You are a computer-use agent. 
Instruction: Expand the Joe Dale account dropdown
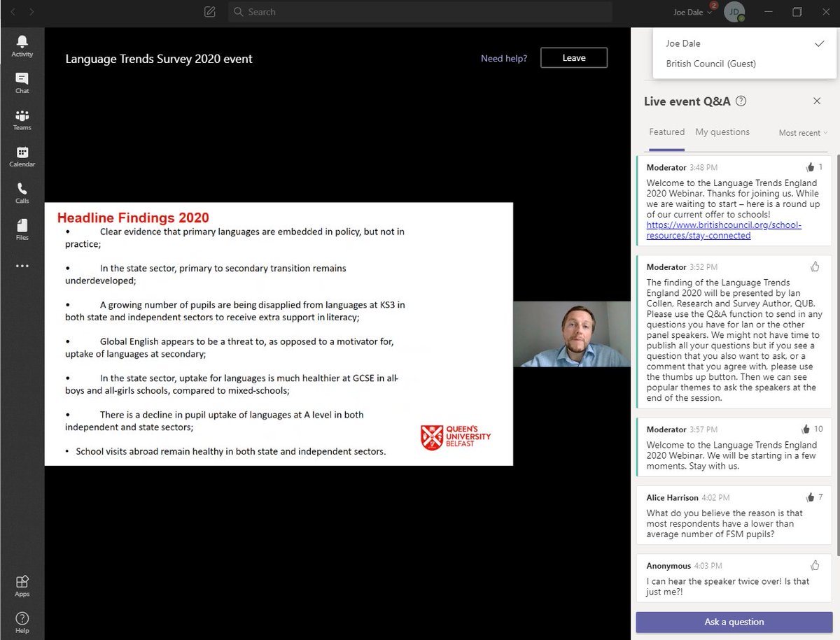[x=692, y=12]
